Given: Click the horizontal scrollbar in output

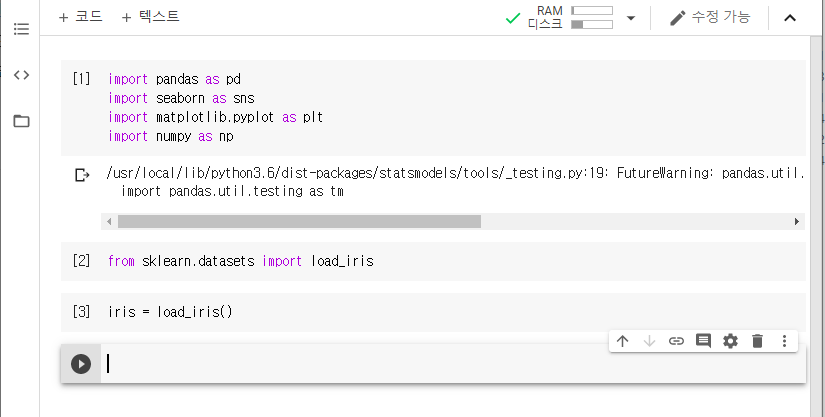Looking at the screenshot, I should point(299,221).
